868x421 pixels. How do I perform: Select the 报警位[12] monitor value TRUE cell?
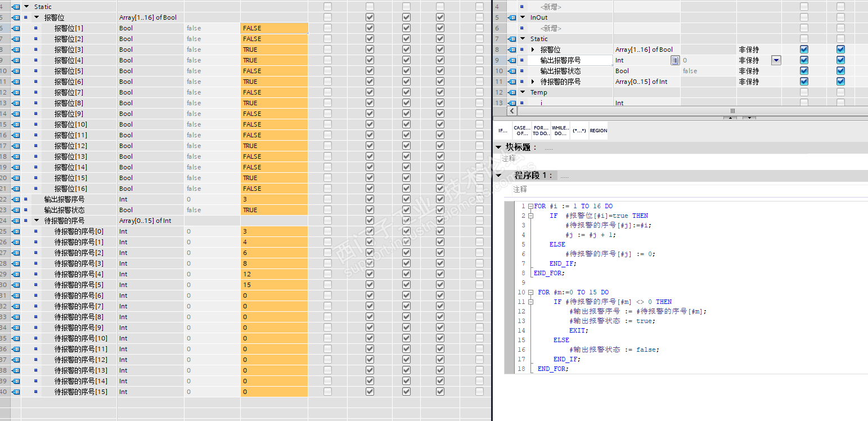[x=274, y=146]
